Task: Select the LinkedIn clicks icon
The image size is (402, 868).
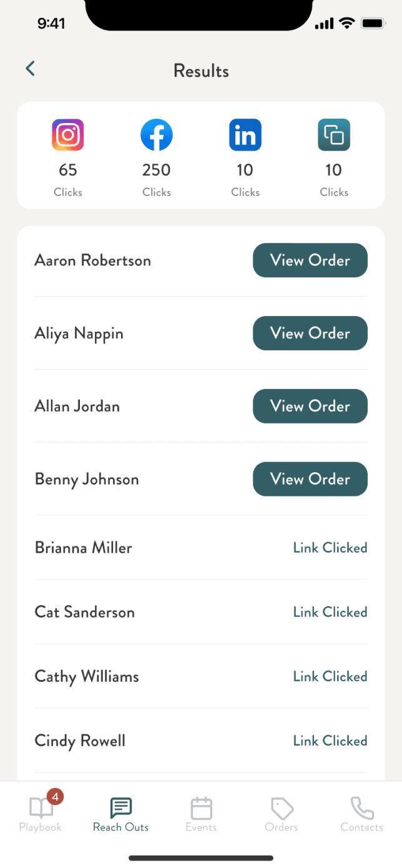Action: click(245, 135)
